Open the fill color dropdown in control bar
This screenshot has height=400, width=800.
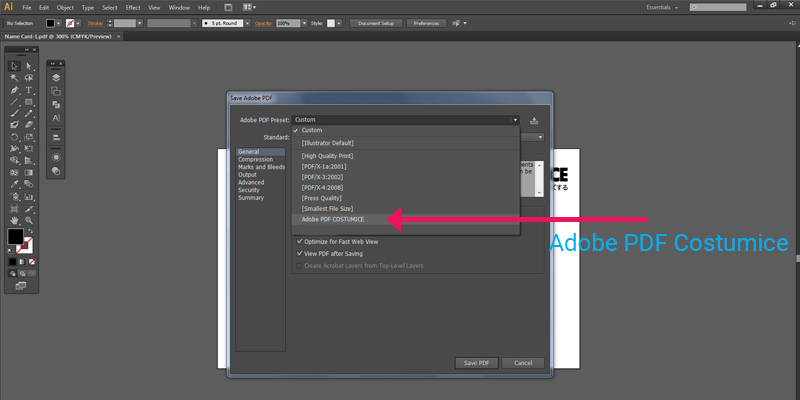(x=59, y=23)
